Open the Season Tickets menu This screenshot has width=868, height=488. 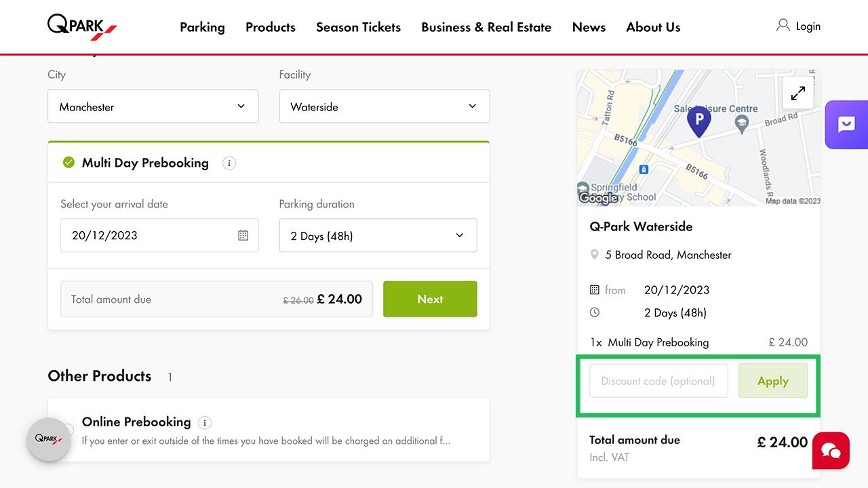coord(358,27)
